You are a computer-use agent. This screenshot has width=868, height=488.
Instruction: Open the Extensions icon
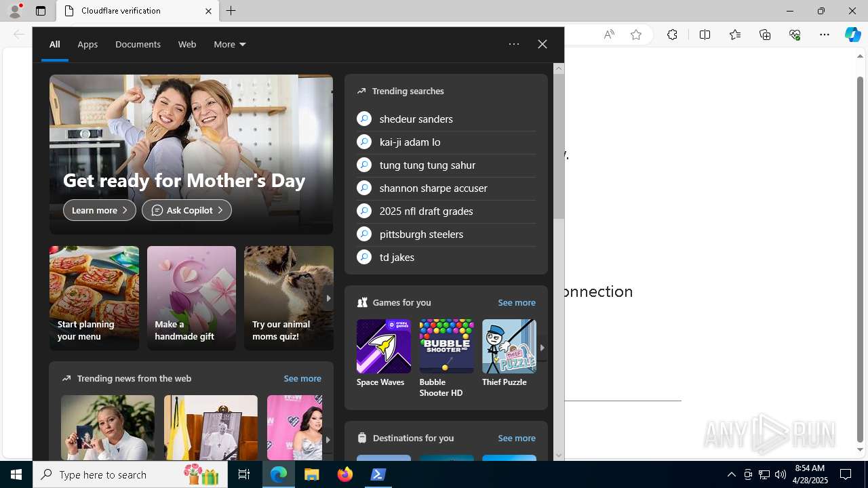click(672, 35)
